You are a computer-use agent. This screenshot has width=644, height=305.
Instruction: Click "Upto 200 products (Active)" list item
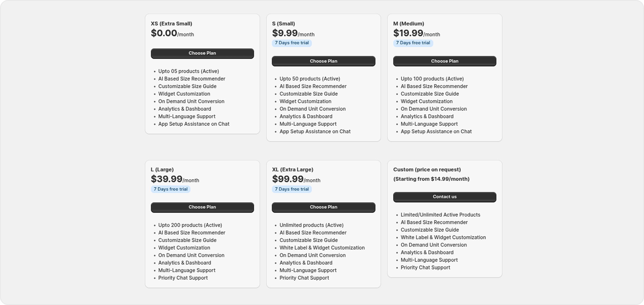point(190,225)
